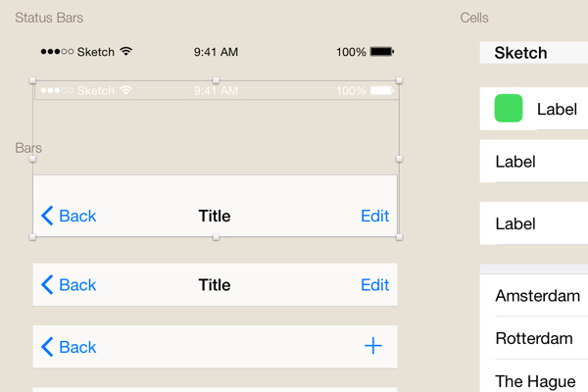Click the Wi-Fi icon in black status bar
588x392 pixels.
point(126,51)
